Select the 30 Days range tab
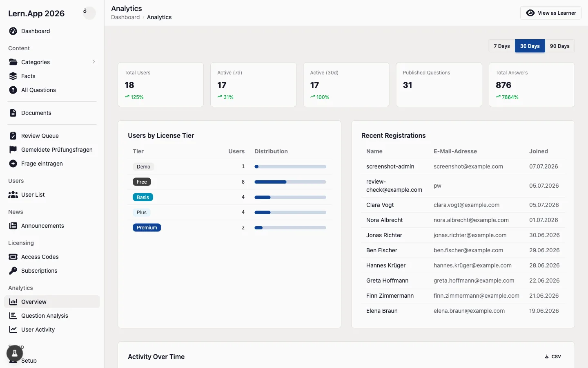This screenshot has height=368, width=588. click(x=530, y=46)
